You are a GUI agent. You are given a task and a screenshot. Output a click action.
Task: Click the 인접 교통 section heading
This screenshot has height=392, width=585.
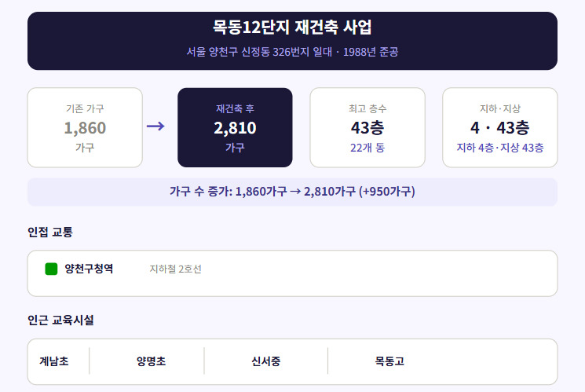(x=50, y=233)
